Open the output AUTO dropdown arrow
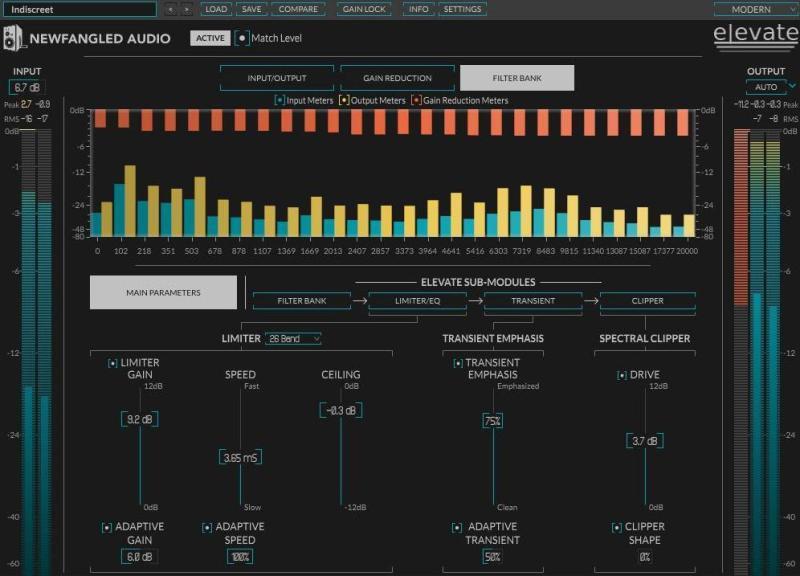800x576 pixels. (x=792, y=86)
